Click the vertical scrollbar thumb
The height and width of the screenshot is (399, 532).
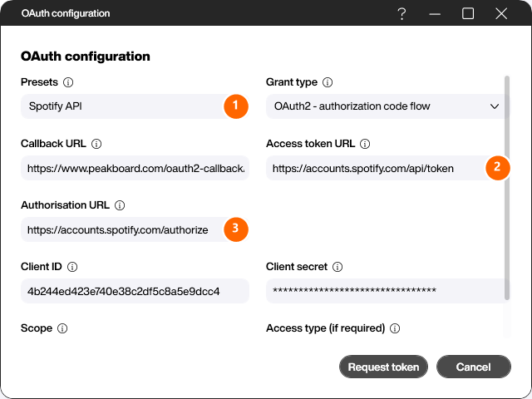pyautogui.click(x=507, y=188)
